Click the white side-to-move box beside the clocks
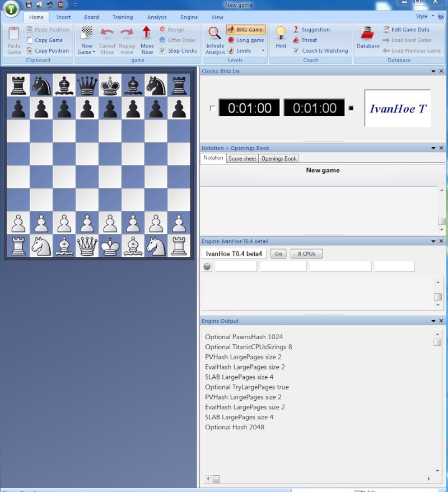448x492 pixels. pyautogui.click(x=212, y=108)
